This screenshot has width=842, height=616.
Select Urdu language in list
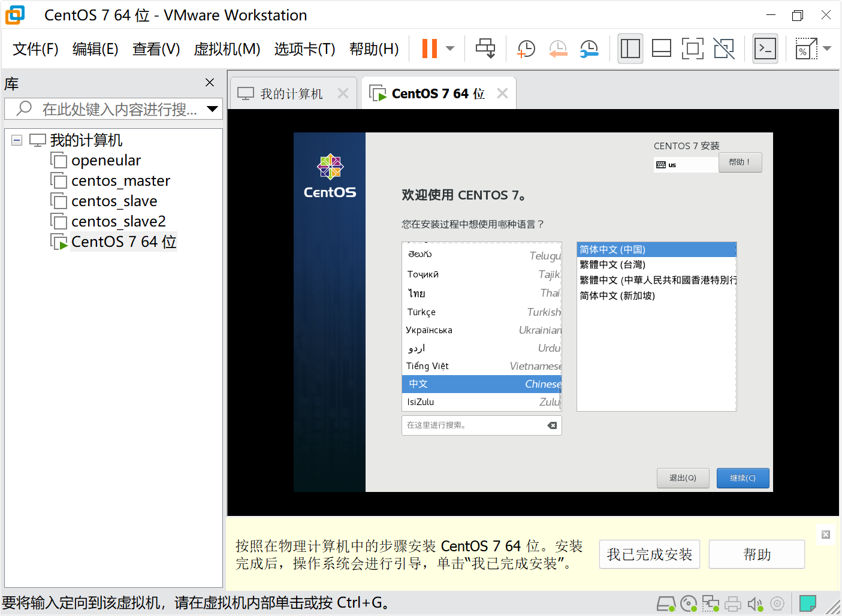pyautogui.click(x=482, y=348)
